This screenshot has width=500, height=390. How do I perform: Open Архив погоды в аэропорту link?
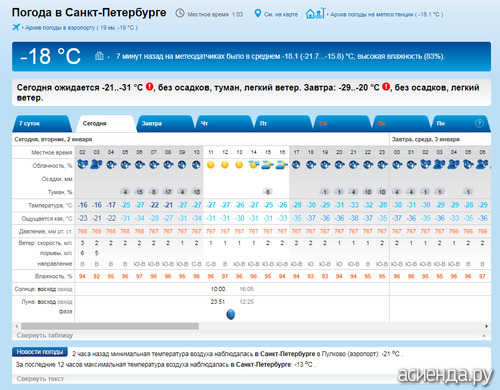tap(81, 28)
